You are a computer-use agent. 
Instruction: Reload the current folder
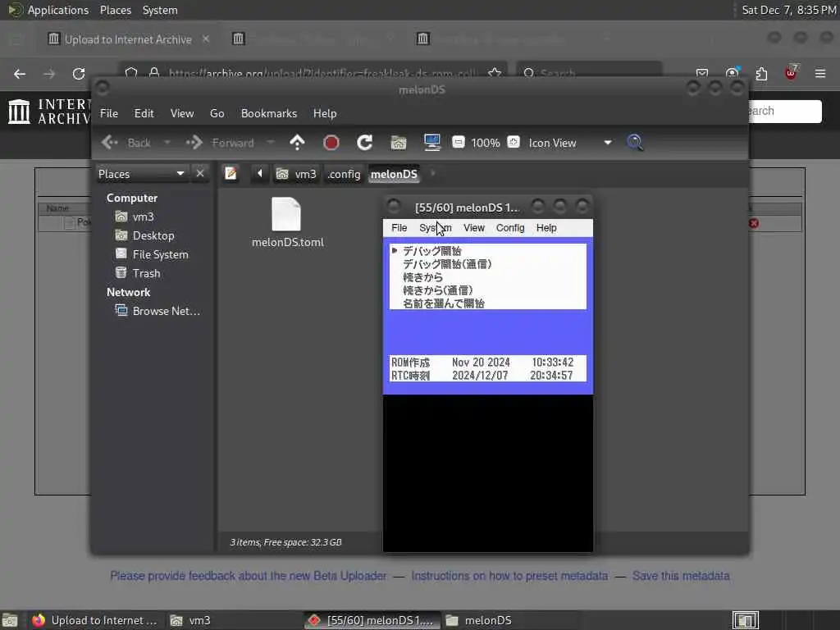(x=365, y=143)
